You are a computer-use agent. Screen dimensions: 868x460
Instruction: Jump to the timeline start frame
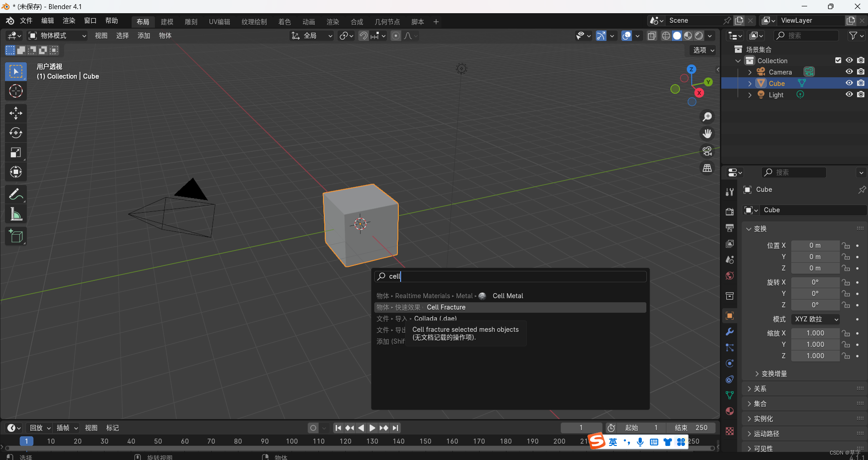pyautogui.click(x=338, y=428)
